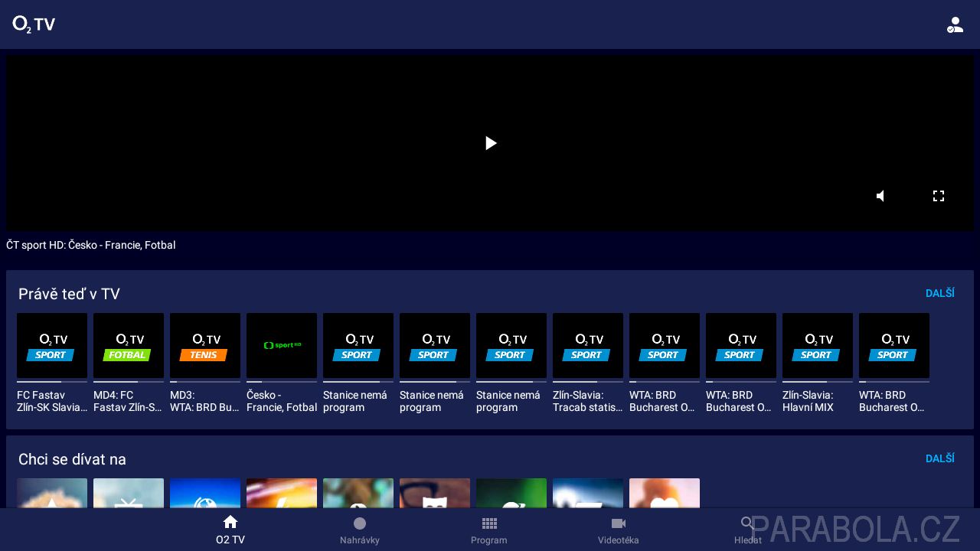Switch to the Videotéka tab
The width and height of the screenshot is (980, 551).
pyautogui.click(x=619, y=530)
